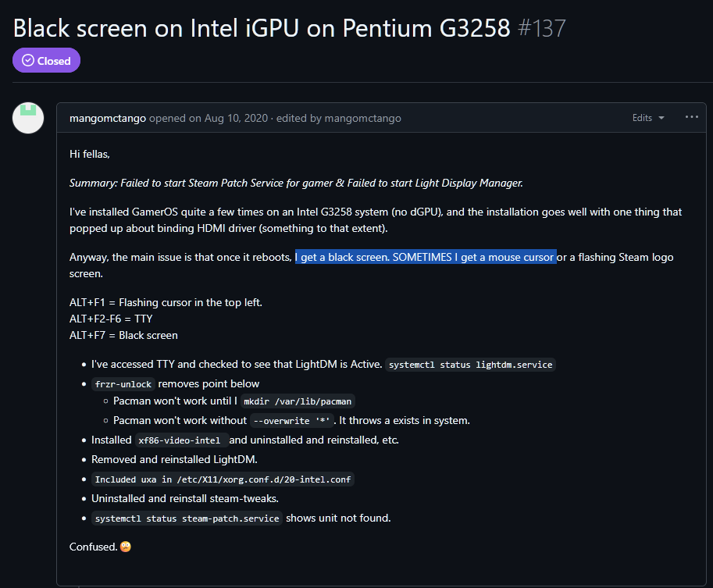Open the mangomctango author profile link
The height and width of the screenshot is (588, 713).
pos(108,118)
